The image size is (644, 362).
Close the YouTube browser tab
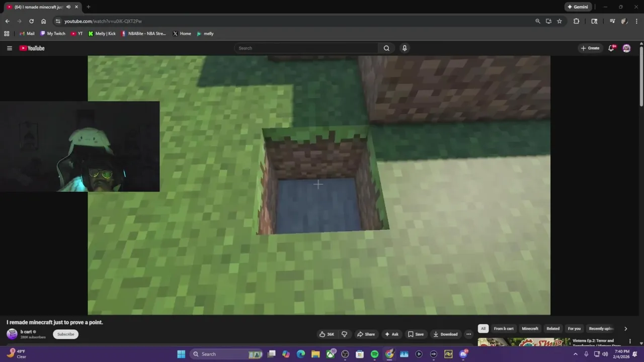[x=76, y=7]
